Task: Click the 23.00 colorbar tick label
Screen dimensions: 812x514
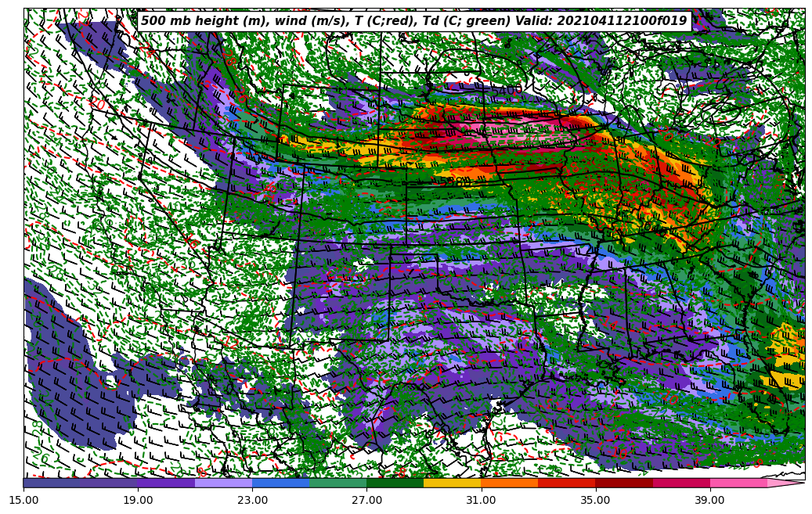Action: [x=252, y=498]
